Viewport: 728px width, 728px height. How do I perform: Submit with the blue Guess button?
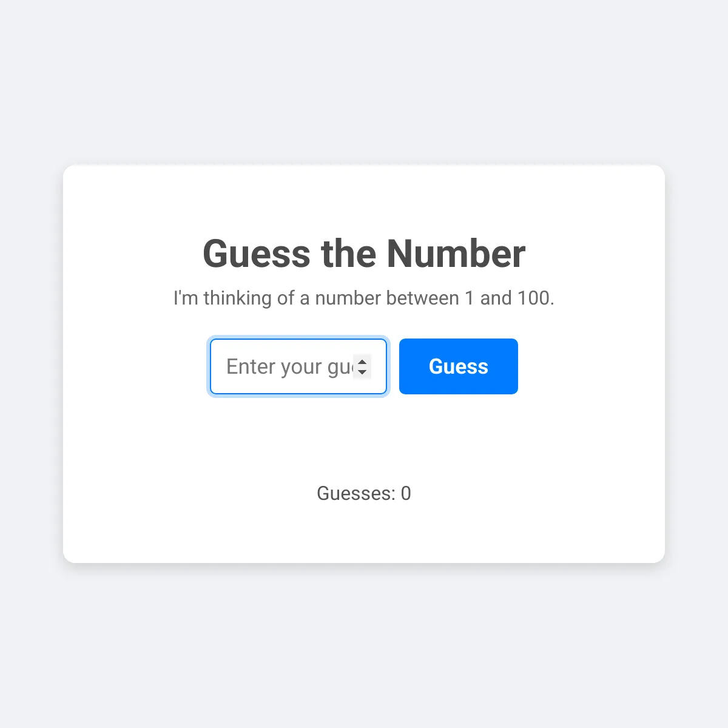tap(459, 366)
